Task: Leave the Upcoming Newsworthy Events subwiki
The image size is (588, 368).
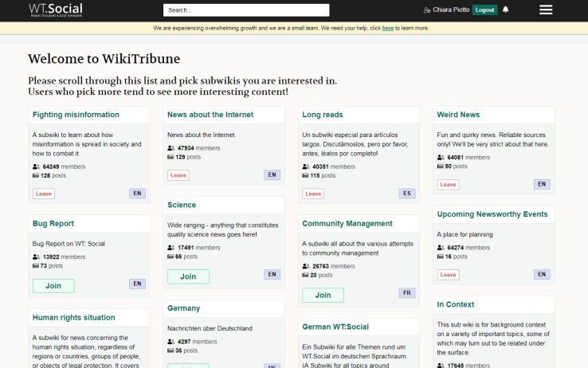Action: pos(448,275)
